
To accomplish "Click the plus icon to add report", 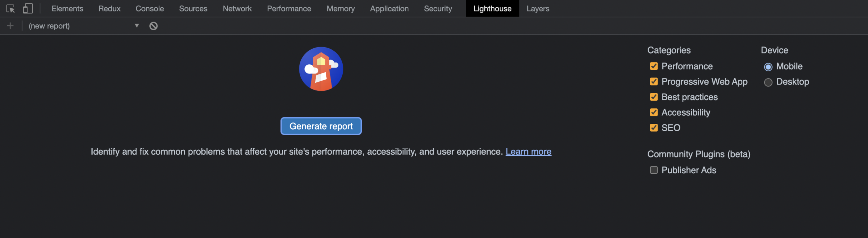I will coord(10,26).
